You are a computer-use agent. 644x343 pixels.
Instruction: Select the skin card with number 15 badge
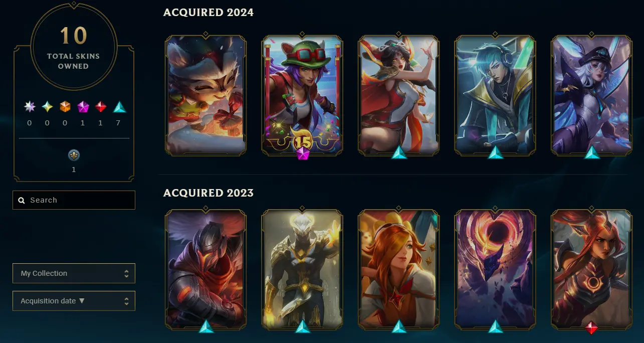pyautogui.click(x=302, y=94)
